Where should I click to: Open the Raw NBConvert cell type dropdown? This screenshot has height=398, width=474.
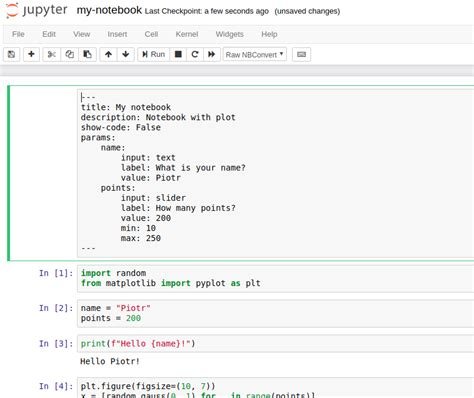coord(255,54)
